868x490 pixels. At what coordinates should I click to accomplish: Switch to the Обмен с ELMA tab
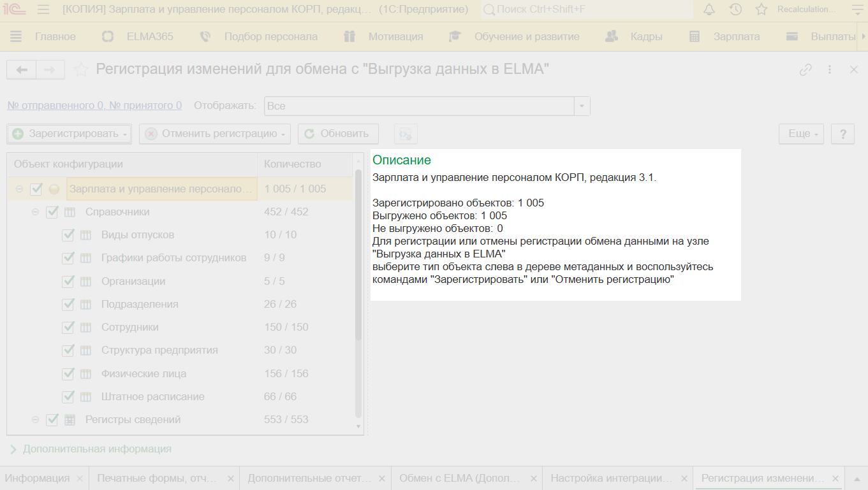(x=460, y=479)
